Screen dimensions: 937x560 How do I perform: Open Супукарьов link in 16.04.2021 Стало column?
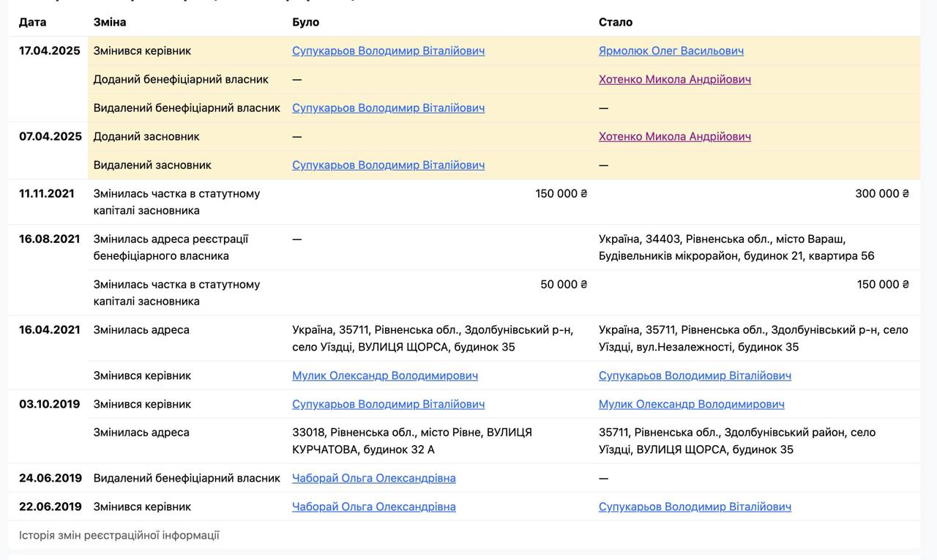click(695, 376)
